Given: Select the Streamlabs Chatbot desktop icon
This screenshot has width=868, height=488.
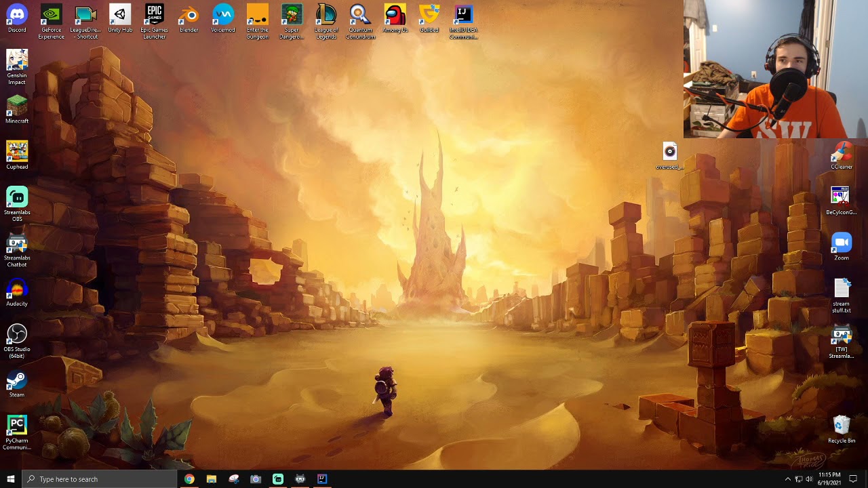Looking at the screenshot, I should [x=17, y=250].
